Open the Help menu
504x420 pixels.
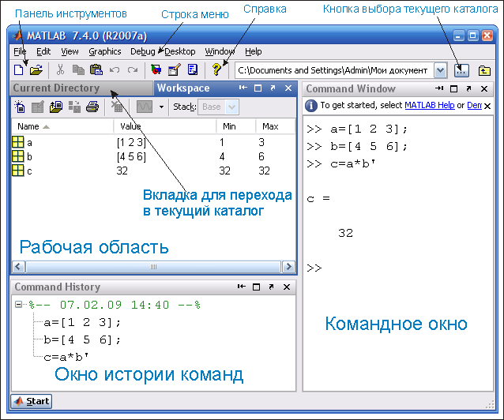[x=254, y=51]
